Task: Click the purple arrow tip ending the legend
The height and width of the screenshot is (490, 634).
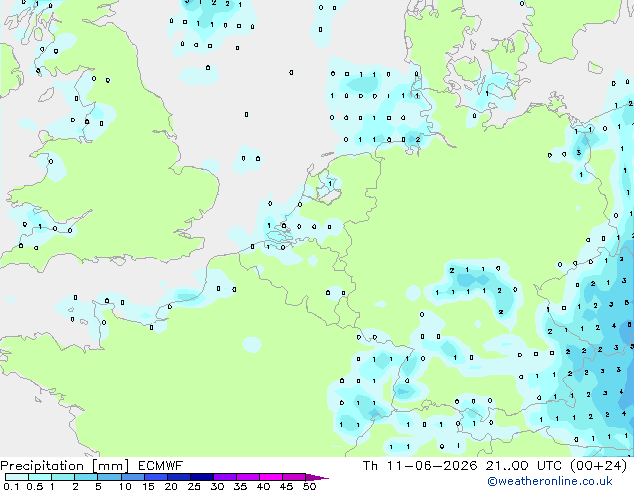Action: pos(317,477)
